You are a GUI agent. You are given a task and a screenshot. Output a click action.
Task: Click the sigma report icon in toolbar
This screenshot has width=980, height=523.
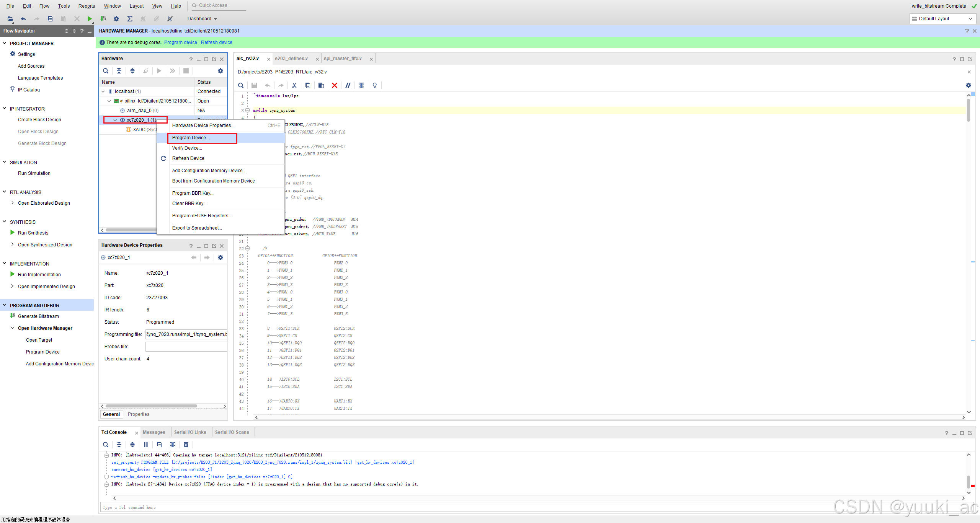[x=130, y=19]
